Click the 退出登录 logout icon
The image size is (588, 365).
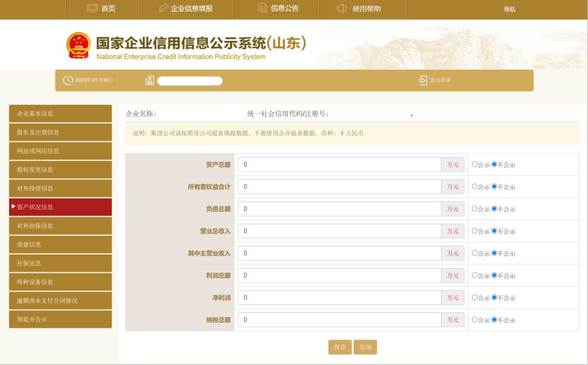(x=423, y=80)
